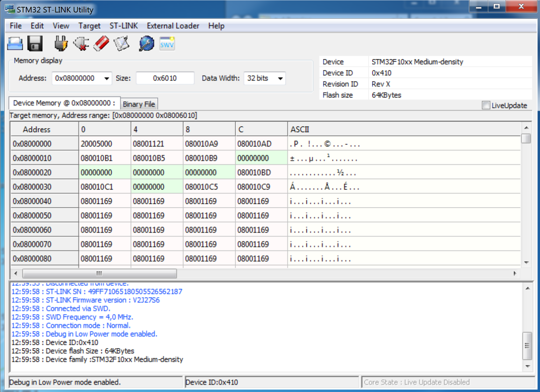Click the horizontal scrollbar thumb
This screenshot has width=540, height=392.
point(99,273)
